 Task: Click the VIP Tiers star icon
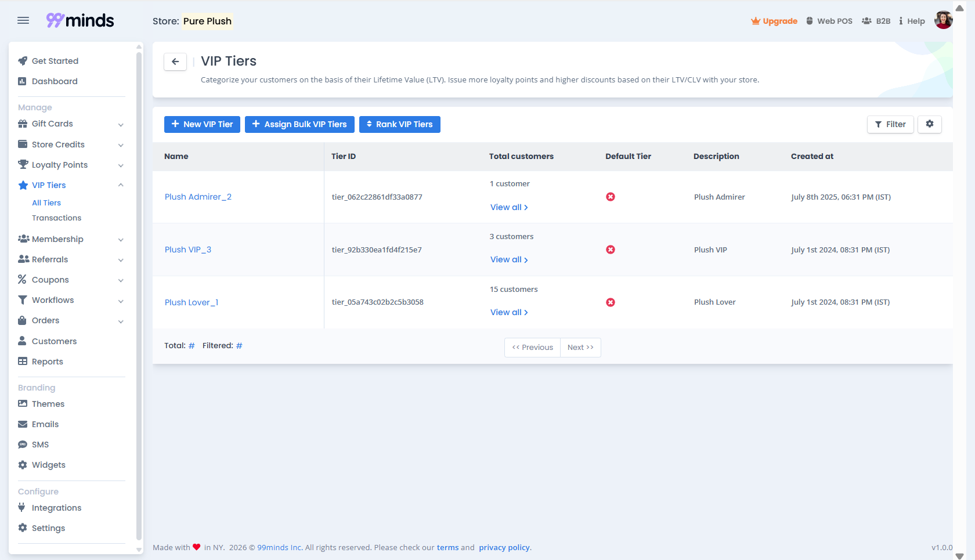pos(23,185)
